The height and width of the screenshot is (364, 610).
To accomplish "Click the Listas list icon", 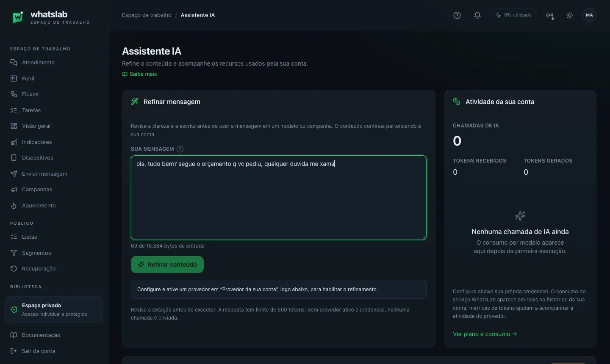I will click(x=14, y=237).
